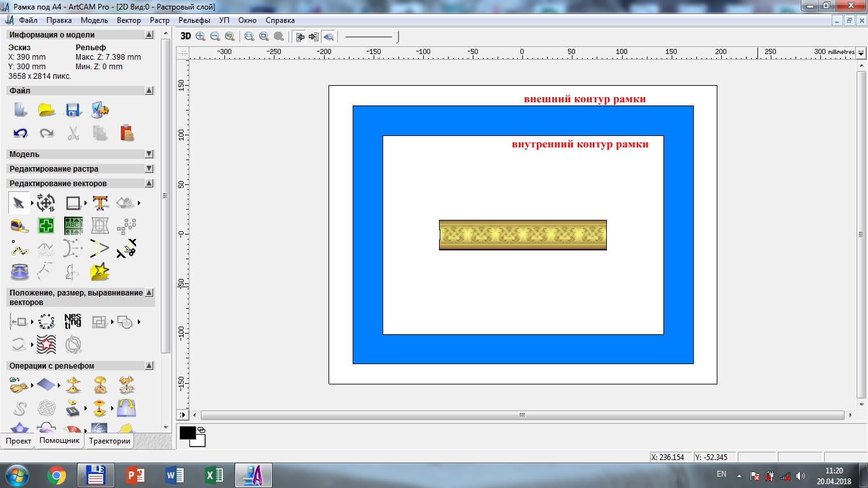The image size is (868, 488).
Task: Click the black primary colour swatch
Action: [x=187, y=433]
